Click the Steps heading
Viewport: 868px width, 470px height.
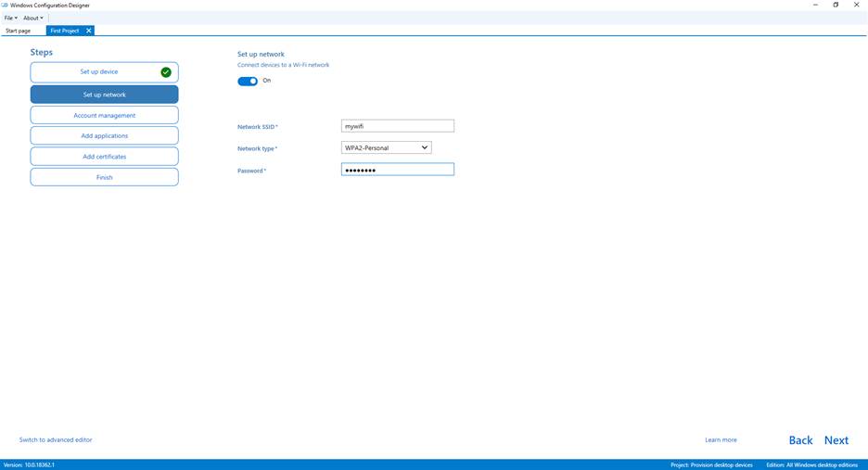42,52
